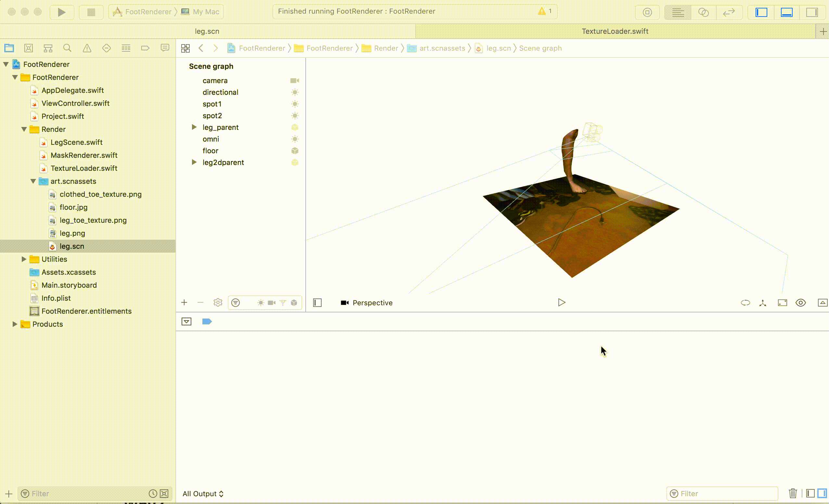Click the add node plus button in Scene graph
829x504 pixels.
184,302
